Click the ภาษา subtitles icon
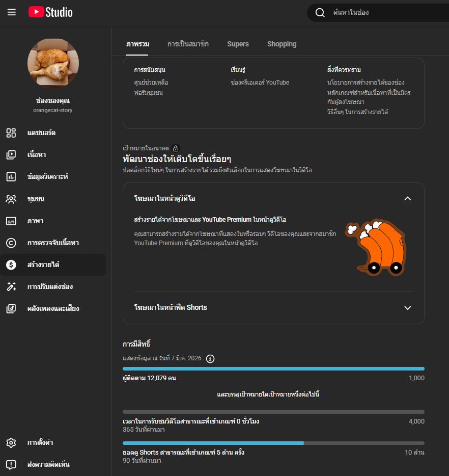Image resolution: width=449 pixels, height=476 pixels. coord(11,221)
